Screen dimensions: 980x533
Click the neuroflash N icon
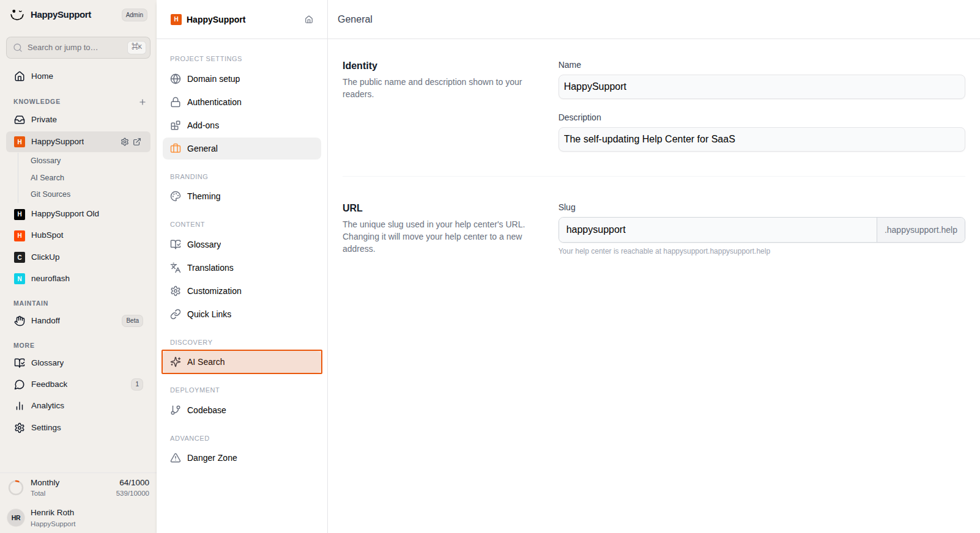[x=20, y=279]
